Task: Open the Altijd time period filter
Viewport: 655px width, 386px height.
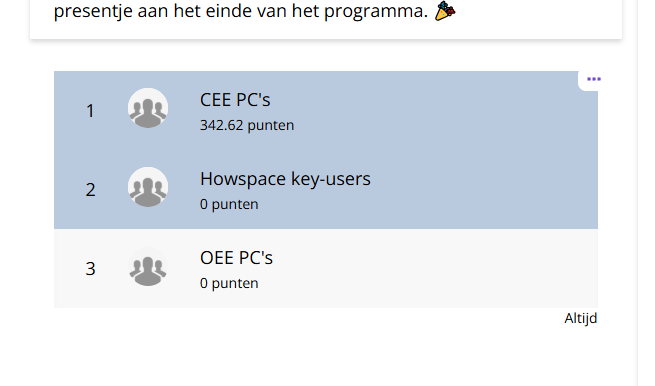Action: pos(581,318)
